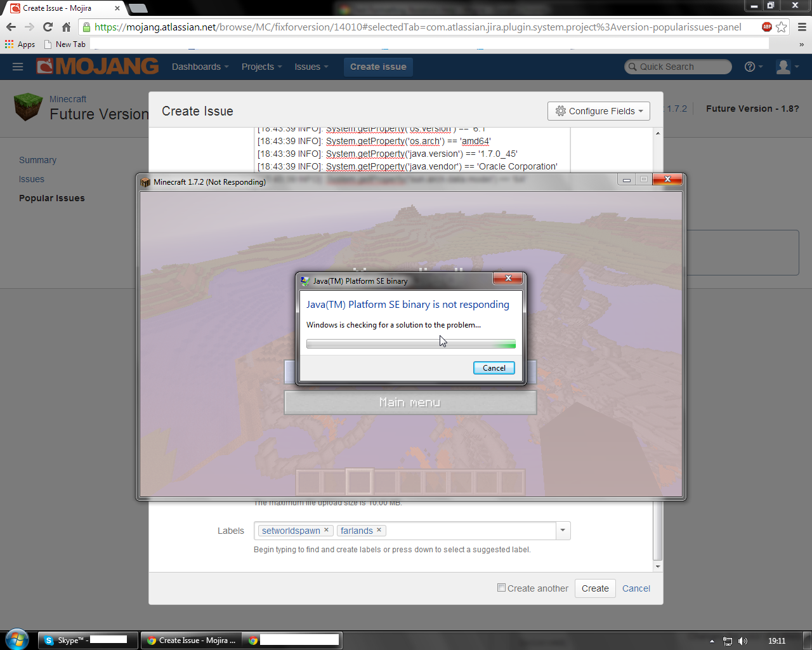Viewport: 812px width, 650px height.
Task: Click the System.getProperty('java.vendor') log line
Action: 407,166
